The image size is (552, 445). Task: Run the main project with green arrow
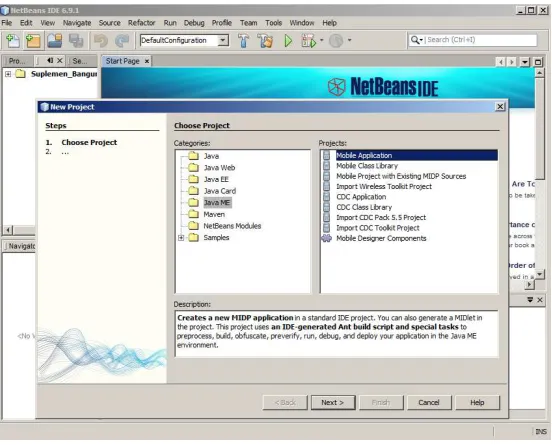tap(288, 40)
